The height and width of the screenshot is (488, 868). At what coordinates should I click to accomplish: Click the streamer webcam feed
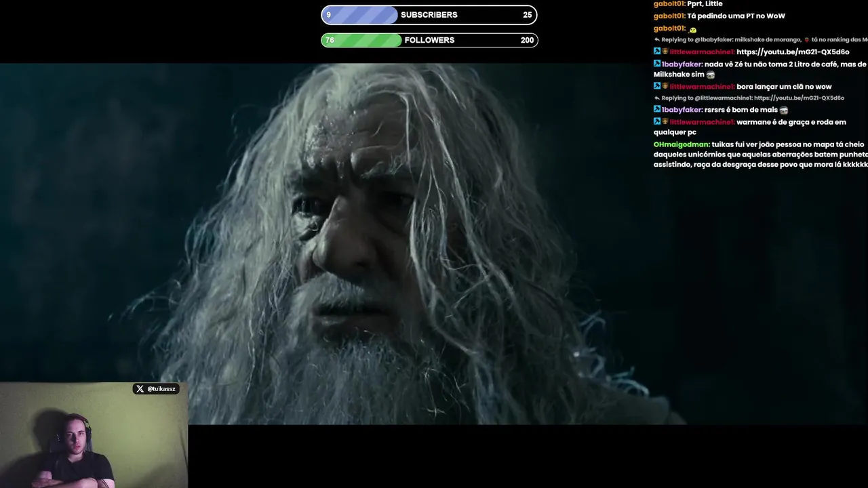[94, 435]
